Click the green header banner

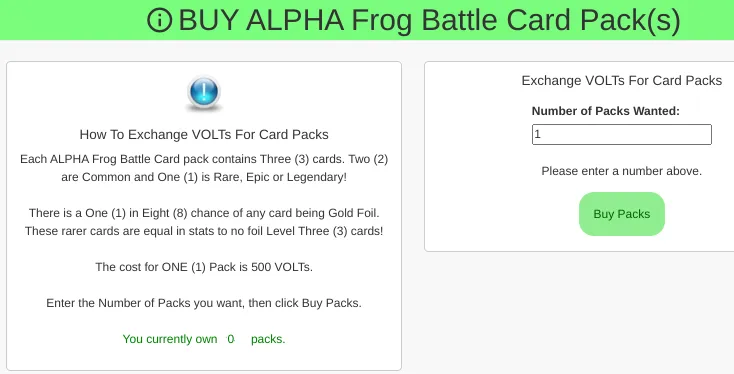pos(367,20)
